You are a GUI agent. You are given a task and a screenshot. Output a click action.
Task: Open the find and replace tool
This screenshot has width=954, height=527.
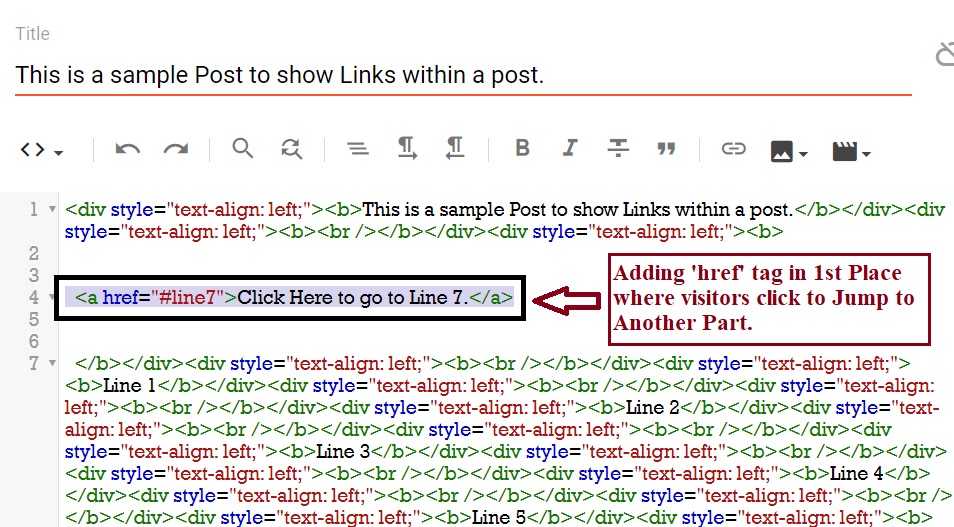[291, 149]
